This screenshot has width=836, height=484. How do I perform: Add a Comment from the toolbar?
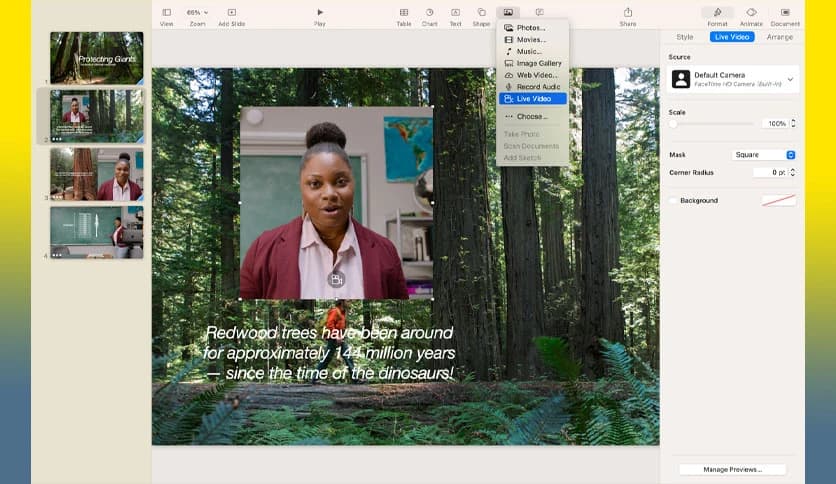(x=540, y=12)
